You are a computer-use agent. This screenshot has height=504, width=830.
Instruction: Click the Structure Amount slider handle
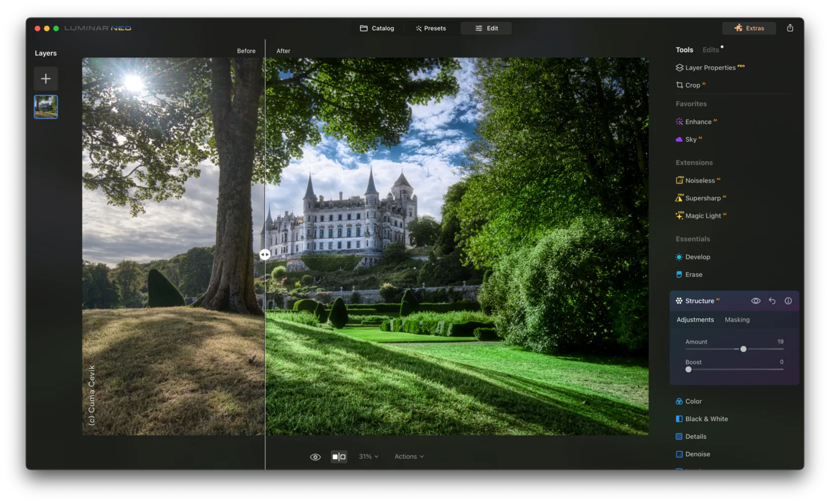743,349
